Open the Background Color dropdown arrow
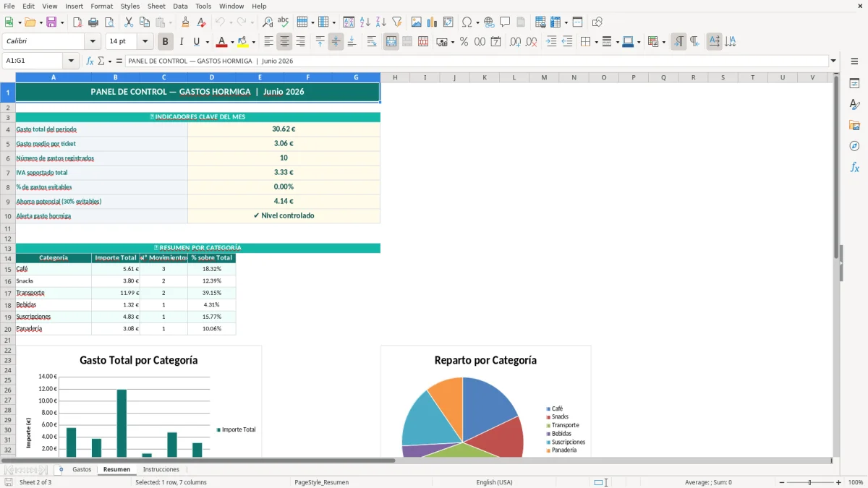Image resolution: width=868 pixels, height=488 pixels. click(x=253, y=42)
